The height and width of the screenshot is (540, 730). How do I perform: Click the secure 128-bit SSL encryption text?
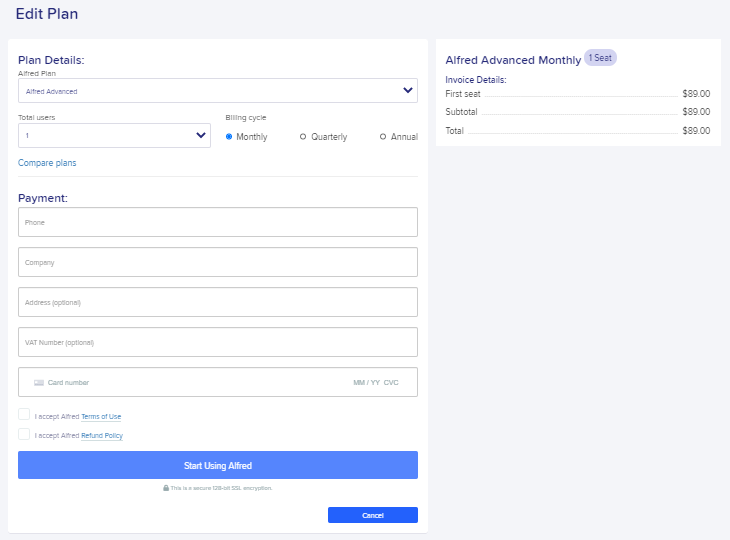221,488
